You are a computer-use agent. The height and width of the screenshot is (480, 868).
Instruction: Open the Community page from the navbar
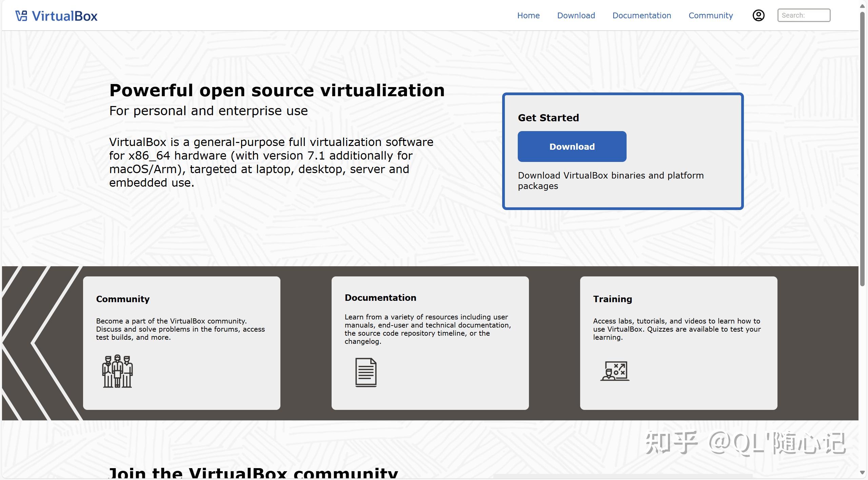[710, 15]
